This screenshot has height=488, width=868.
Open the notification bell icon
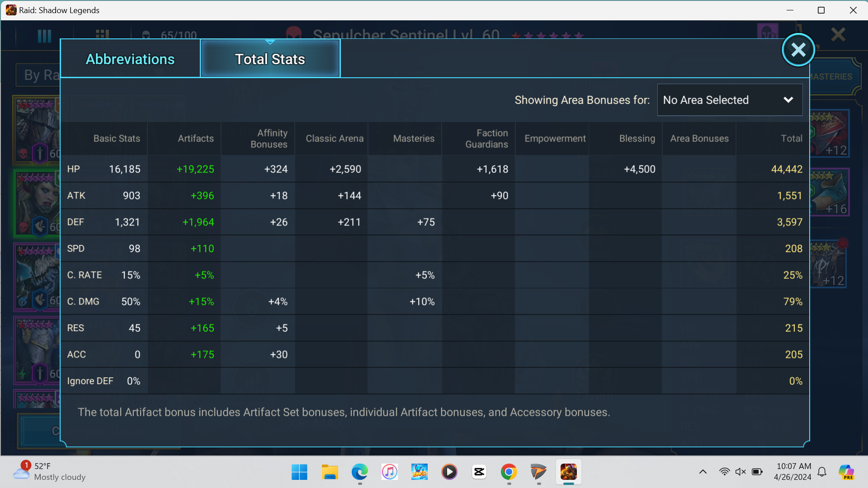point(822,472)
